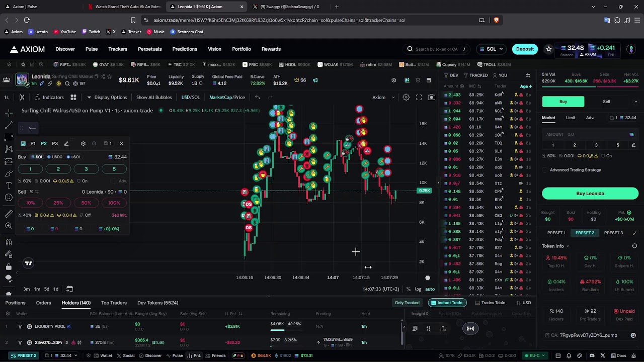644x362 pixels.
Task: Select the Limit order tab
Action: pos(571,118)
